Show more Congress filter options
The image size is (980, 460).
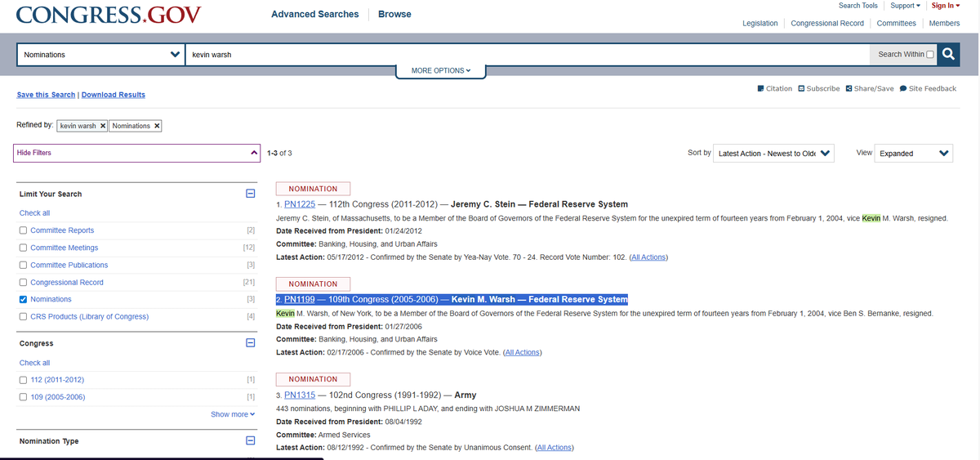[x=233, y=414]
